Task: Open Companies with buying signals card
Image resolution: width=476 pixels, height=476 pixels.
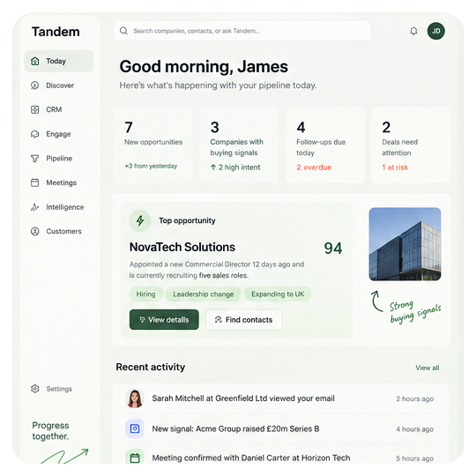Action: (x=239, y=145)
